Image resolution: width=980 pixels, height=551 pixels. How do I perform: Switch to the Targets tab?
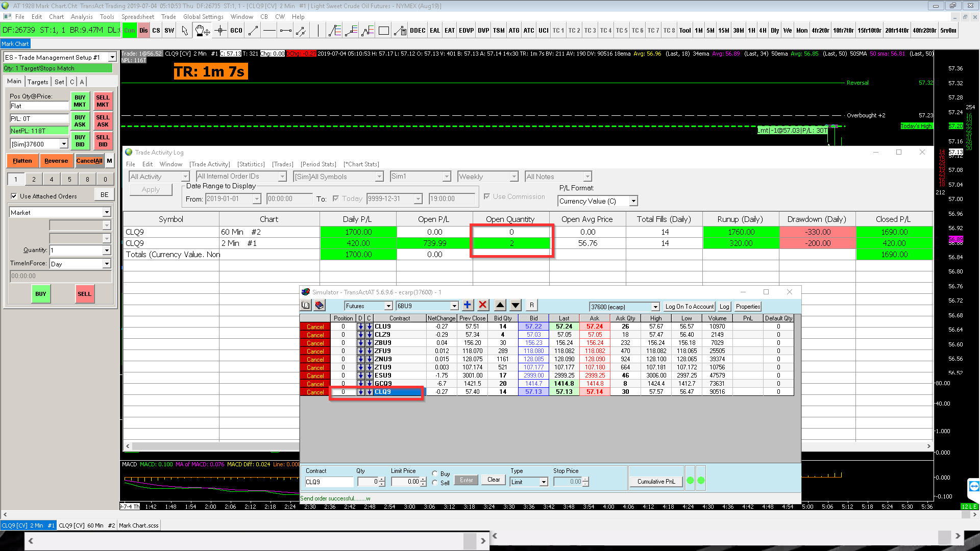click(x=38, y=82)
